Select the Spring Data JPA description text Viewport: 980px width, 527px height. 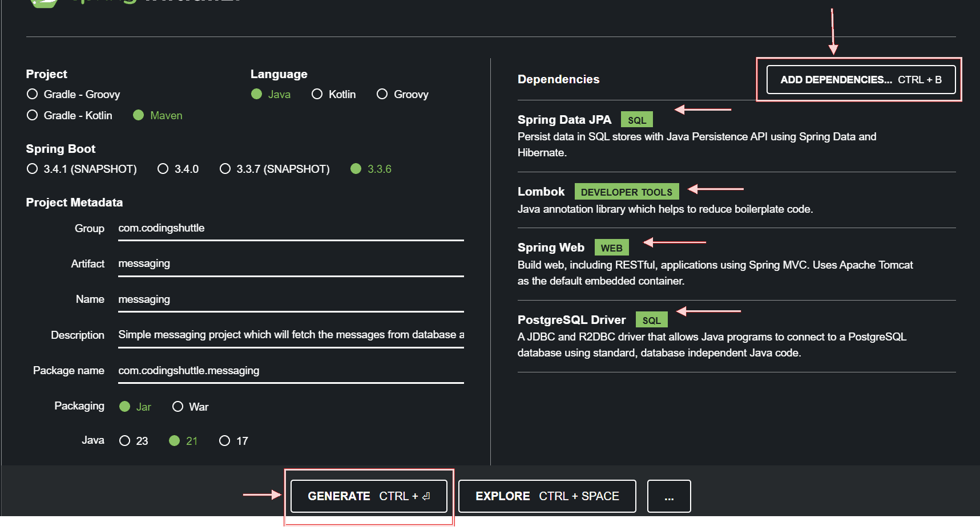697,145
